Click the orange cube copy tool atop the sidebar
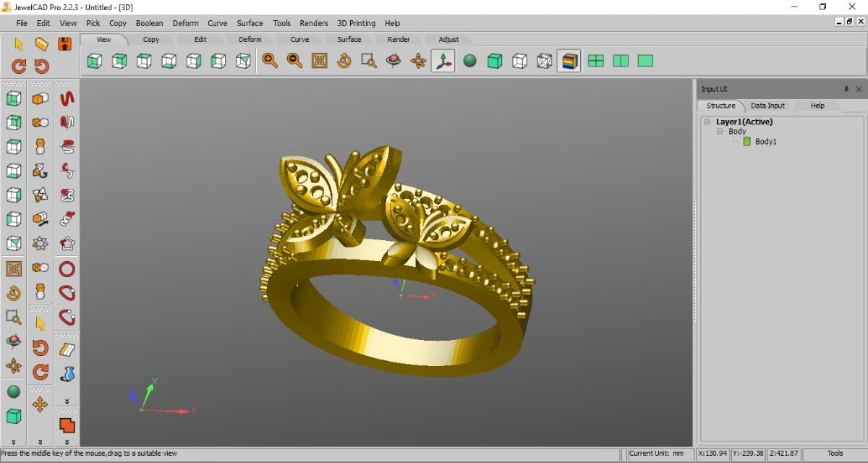 click(40, 98)
